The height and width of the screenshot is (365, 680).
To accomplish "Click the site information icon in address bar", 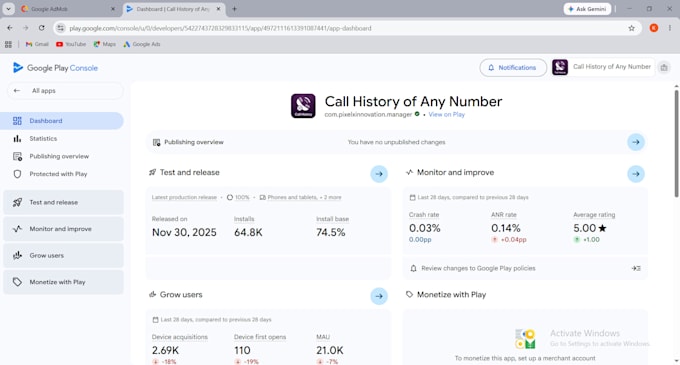I will pyautogui.click(x=61, y=28).
